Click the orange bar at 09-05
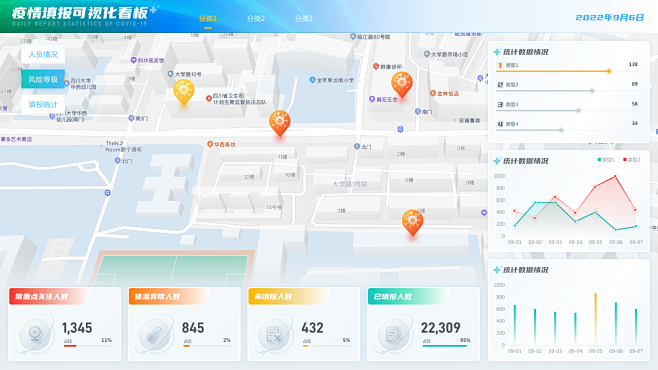 tap(595, 319)
